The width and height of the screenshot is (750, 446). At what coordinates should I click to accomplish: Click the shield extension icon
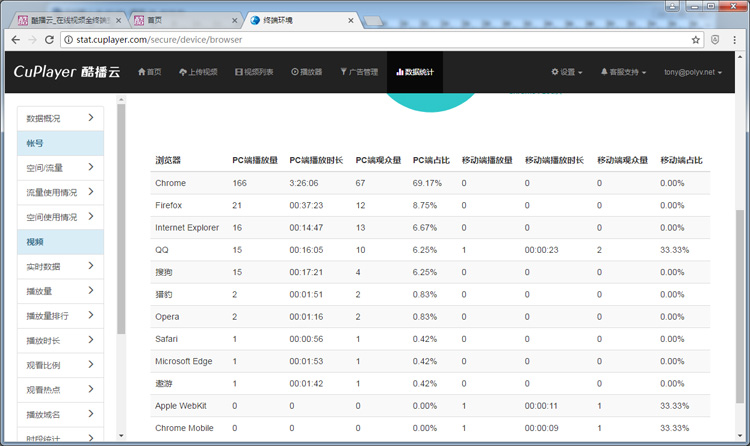pos(716,40)
